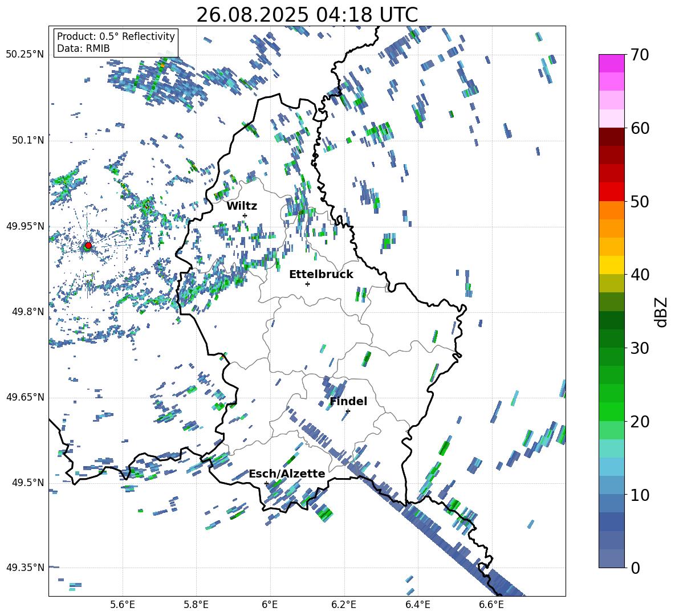Click the 50.25°N latitude label
The height and width of the screenshot is (616, 675).
[x=25, y=55]
